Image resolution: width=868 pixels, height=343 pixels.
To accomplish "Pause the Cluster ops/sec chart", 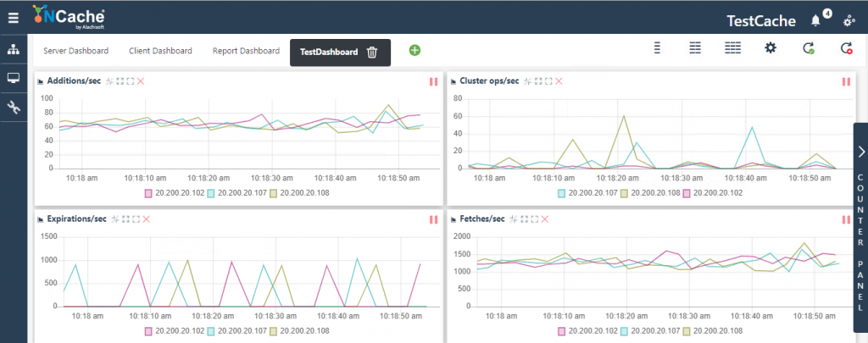I will (845, 81).
